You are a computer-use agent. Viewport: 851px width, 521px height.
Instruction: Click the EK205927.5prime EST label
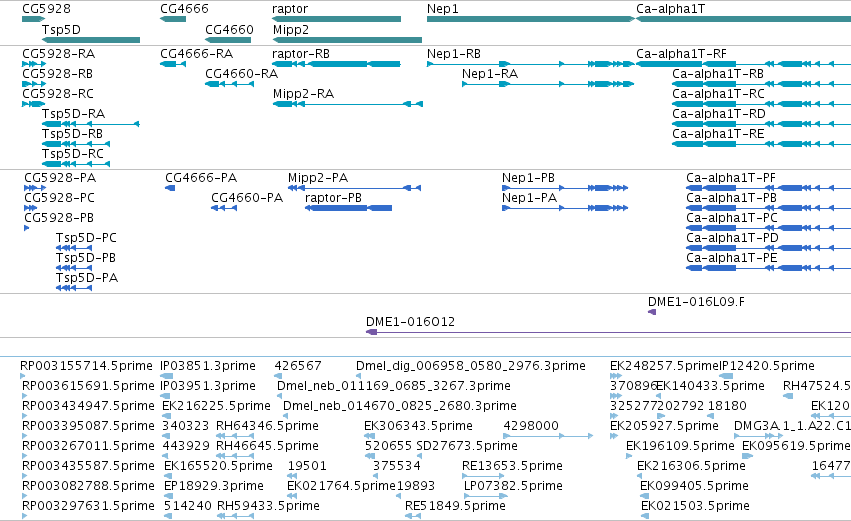click(664, 425)
